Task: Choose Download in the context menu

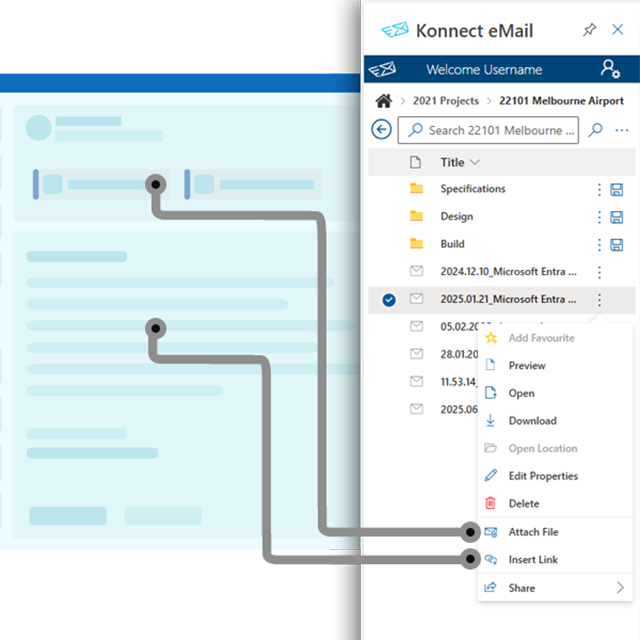Action: click(555, 421)
